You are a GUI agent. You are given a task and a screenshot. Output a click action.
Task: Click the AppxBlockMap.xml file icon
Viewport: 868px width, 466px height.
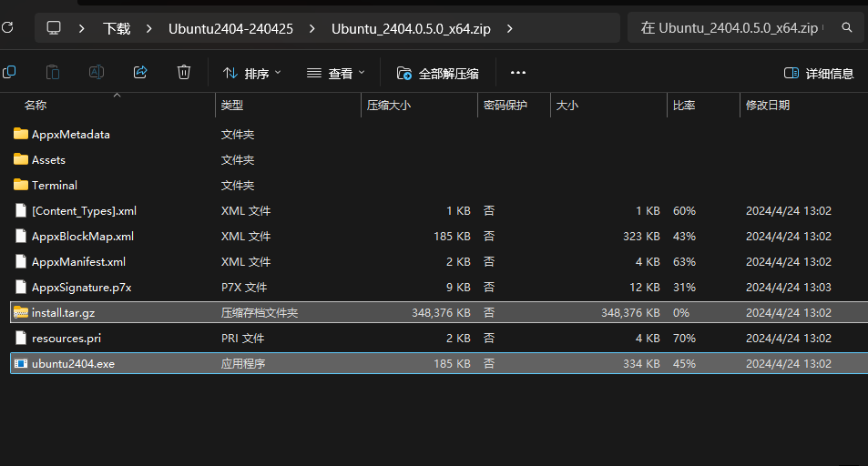pyautogui.click(x=21, y=236)
